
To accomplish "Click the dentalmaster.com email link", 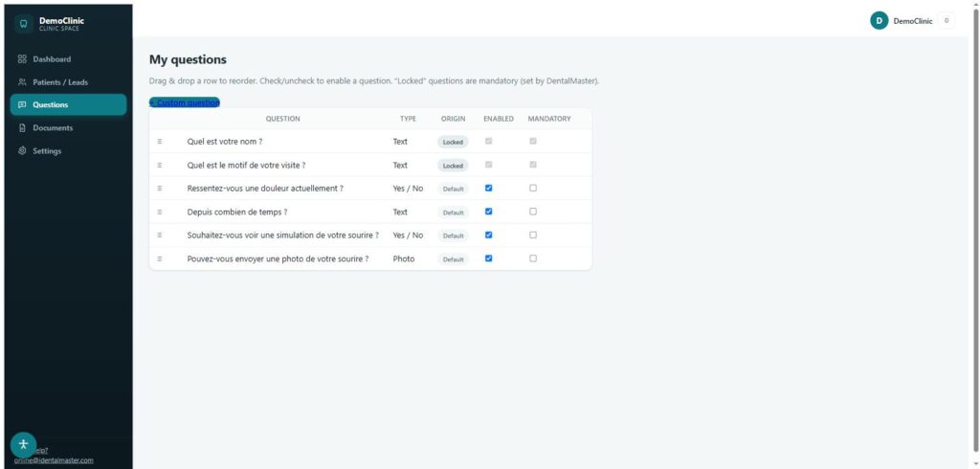I will (54, 460).
